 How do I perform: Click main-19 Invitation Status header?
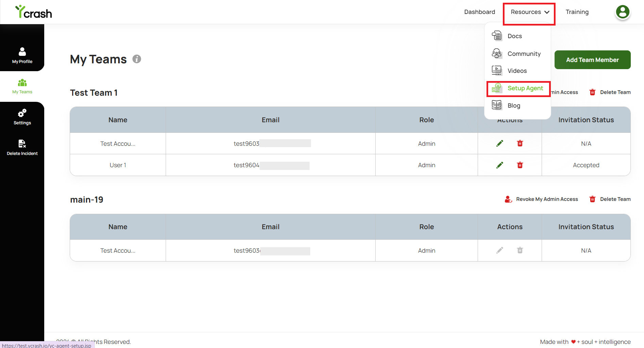(586, 227)
